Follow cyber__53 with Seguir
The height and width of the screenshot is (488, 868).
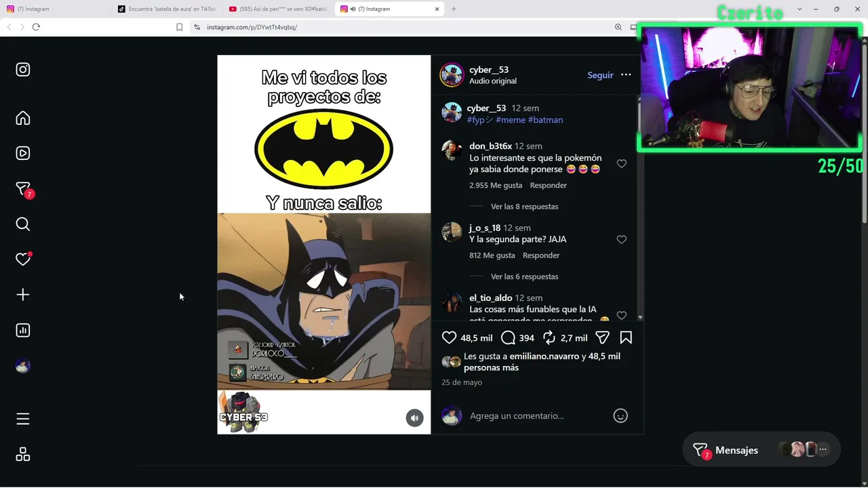600,75
